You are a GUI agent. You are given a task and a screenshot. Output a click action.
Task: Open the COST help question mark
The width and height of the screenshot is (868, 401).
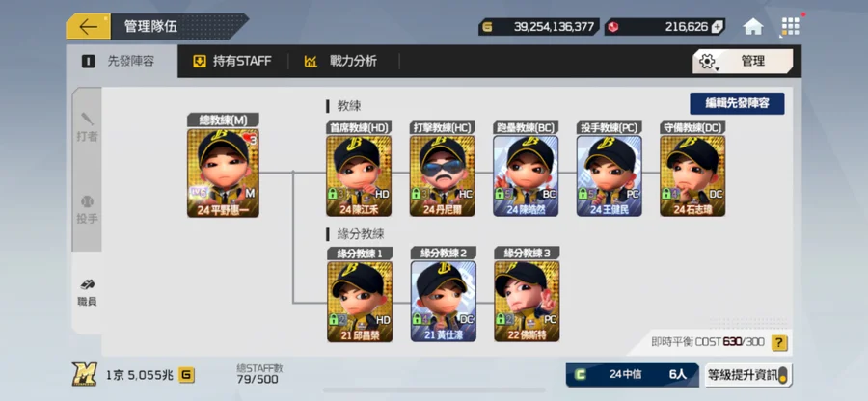click(x=779, y=342)
